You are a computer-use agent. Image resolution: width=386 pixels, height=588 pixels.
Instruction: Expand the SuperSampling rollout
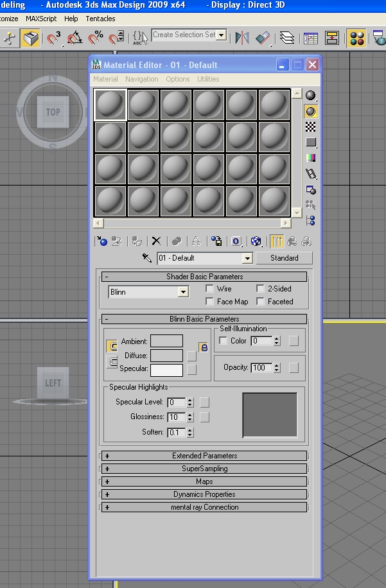pos(204,469)
